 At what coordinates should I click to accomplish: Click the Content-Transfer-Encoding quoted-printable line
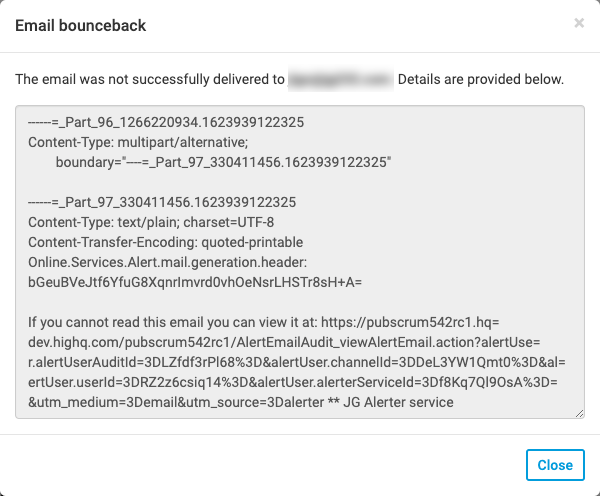(165, 242)
